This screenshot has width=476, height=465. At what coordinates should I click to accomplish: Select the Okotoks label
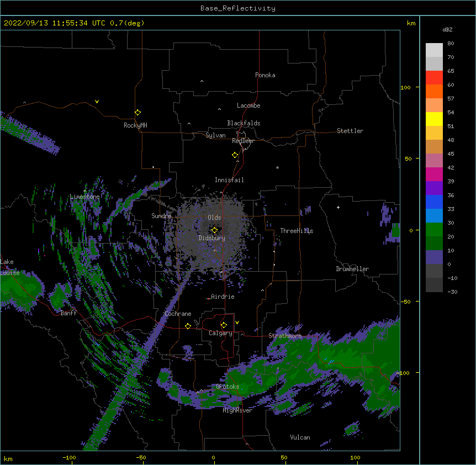click(x=228, y=387)
